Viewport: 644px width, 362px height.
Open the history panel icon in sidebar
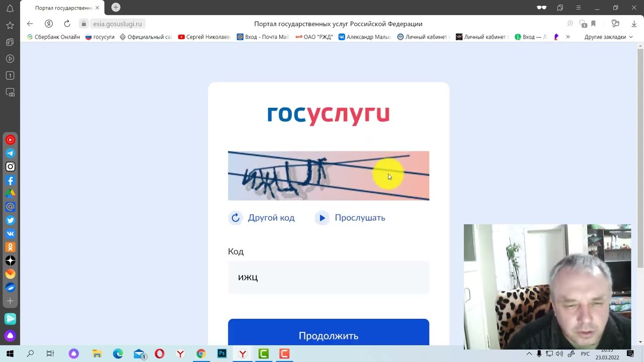click(10, 42)
